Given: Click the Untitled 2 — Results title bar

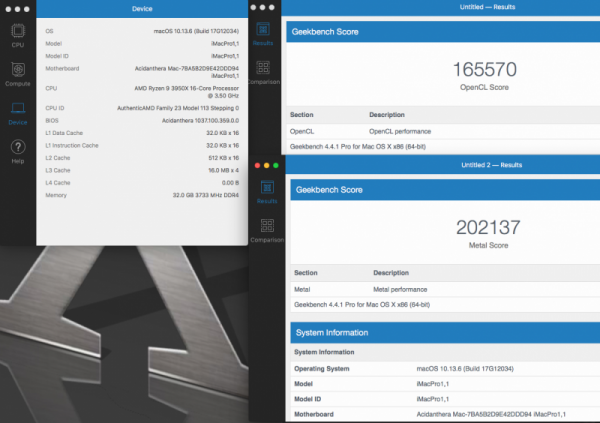Looking at the screenshot, I should (443, 165).
